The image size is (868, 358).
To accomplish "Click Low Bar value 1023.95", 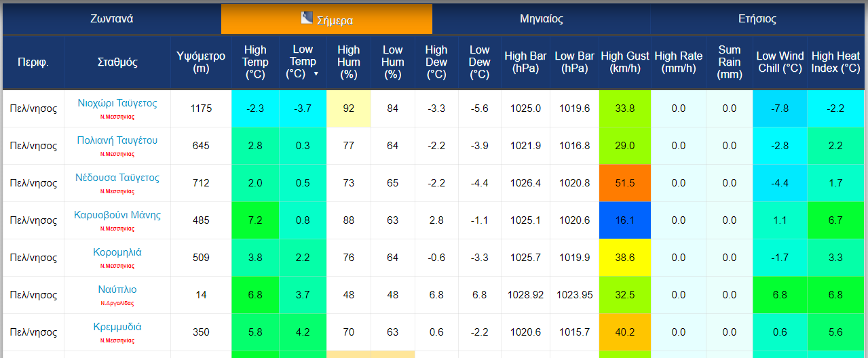I will [x=574, y=295].
